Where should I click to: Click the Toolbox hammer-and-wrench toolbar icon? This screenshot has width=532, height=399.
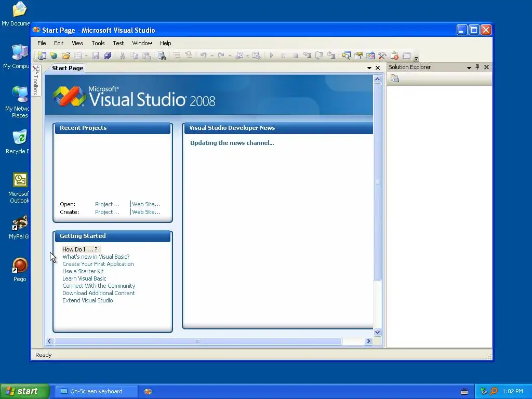(x=382, y=56)
